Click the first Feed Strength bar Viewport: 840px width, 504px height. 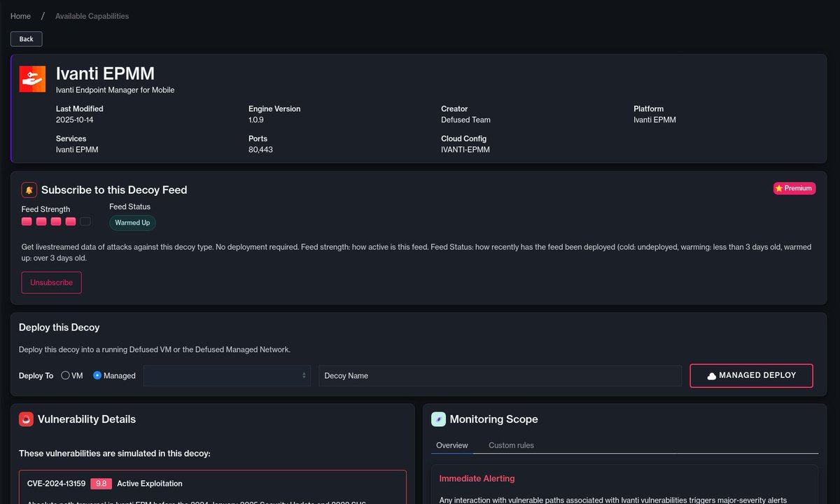pyautogui.click(x=27, y=221)
